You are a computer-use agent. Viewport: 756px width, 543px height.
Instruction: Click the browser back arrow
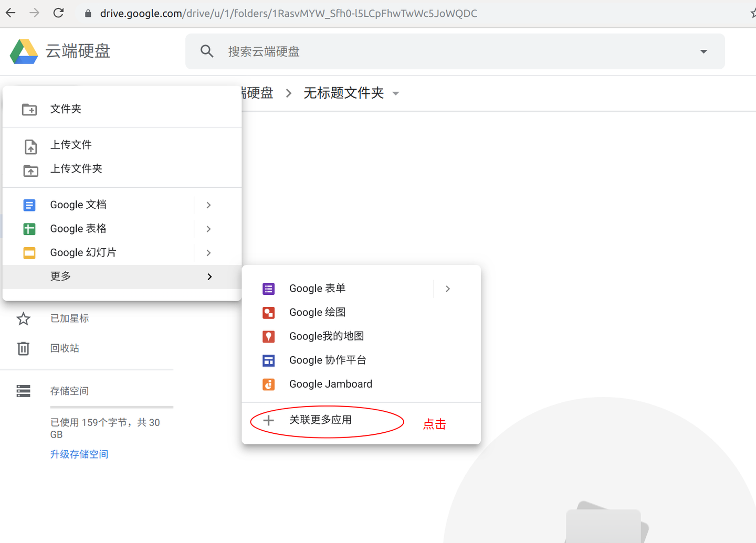pos(10,13)
